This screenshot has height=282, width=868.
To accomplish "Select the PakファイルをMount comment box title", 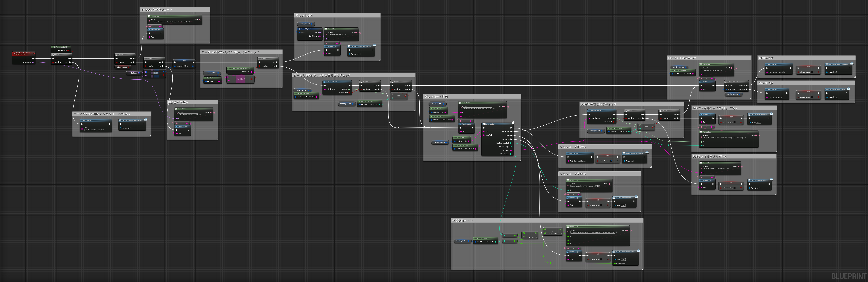I will (x=682, y=58).
